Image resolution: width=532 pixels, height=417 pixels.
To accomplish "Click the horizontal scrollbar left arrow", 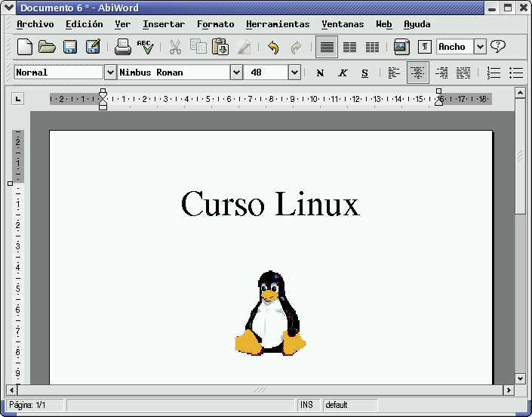I will 12,390.
